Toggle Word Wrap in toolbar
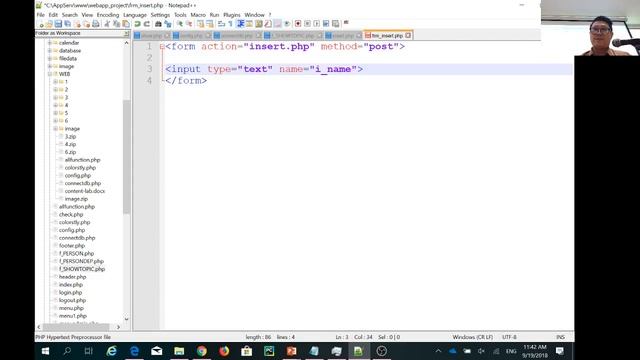Screen dimensions: 640x360 pyautogui.click(x=221, y=24)
